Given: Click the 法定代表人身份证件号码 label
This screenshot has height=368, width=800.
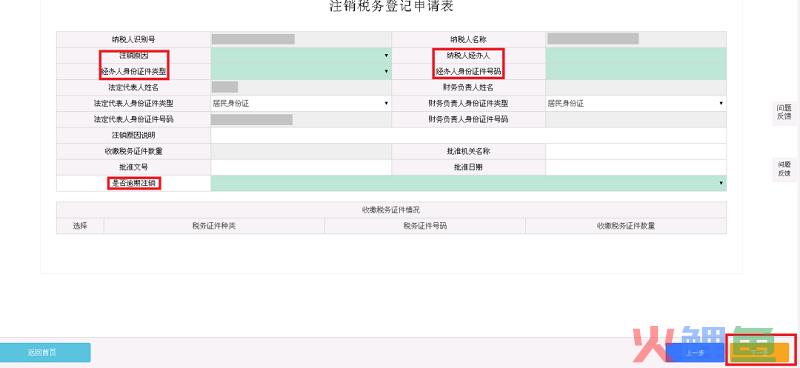Looking at the screenshot, I should click(134, 119).
